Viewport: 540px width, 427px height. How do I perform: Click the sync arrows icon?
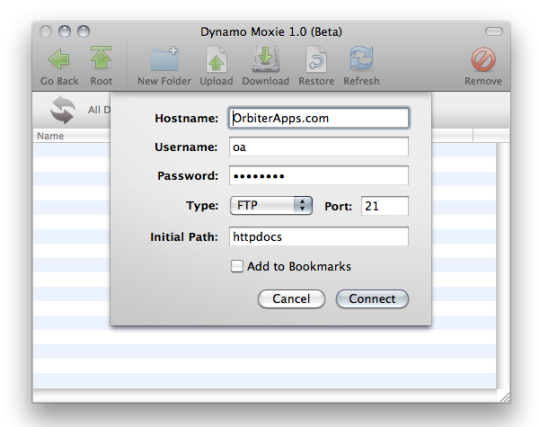(63, 110)
